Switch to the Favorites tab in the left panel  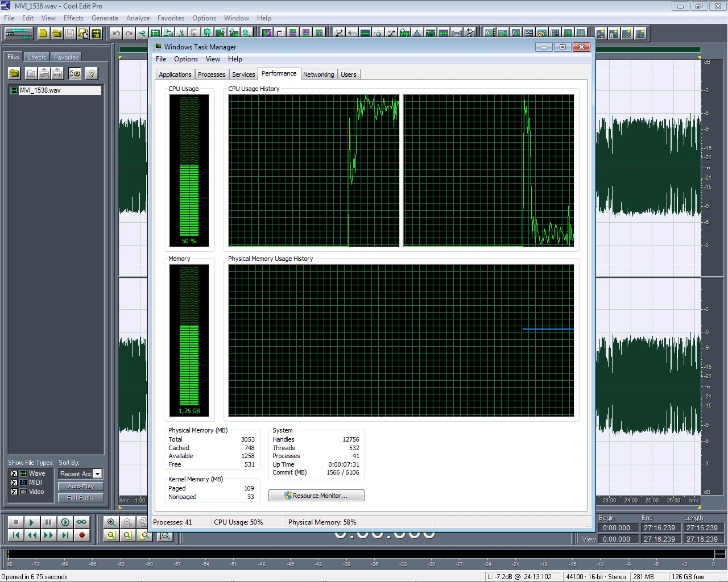(67, 57)
